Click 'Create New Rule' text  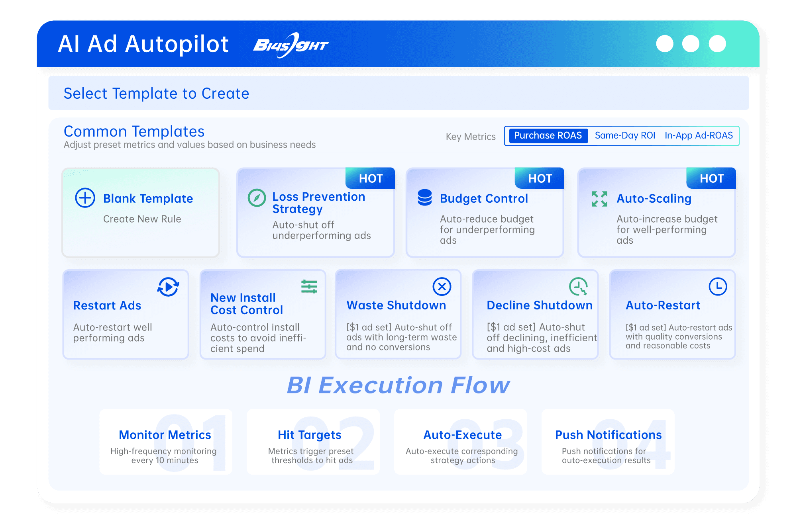(142, 219)
